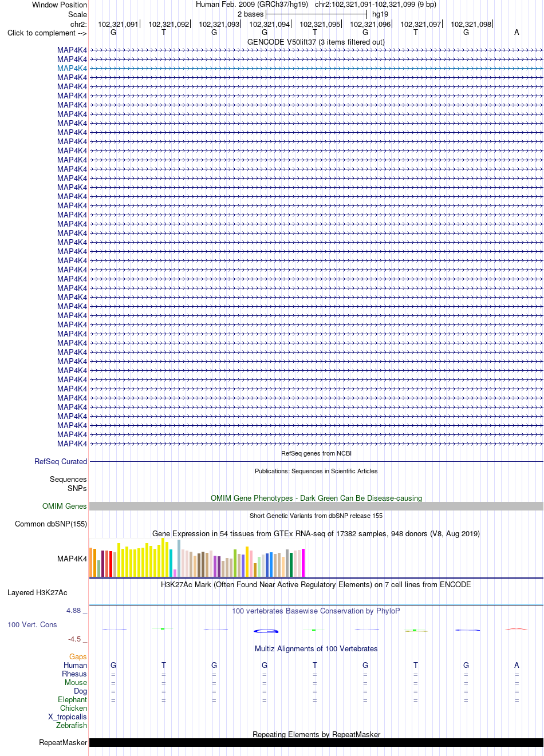This screenshot has height=756, width=544.
Task: Click the 'Click to complement -->' label
Action: tap(47, 33)
